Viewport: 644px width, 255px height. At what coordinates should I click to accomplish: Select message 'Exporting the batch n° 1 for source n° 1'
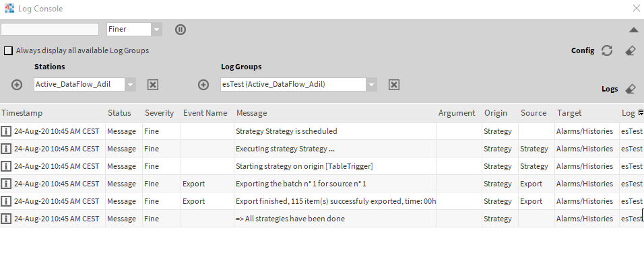[301, 184]
